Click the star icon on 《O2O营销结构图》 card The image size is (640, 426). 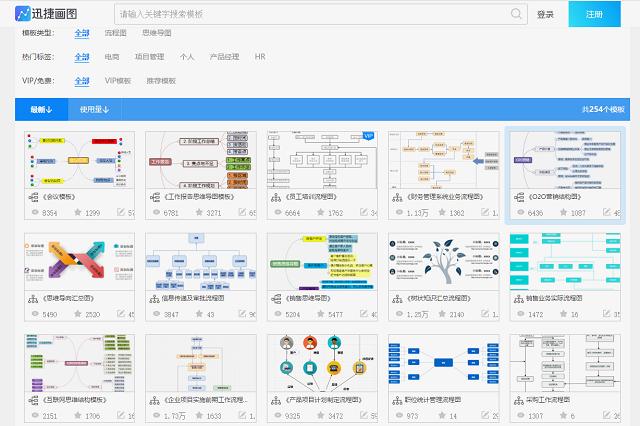(563, 212)
